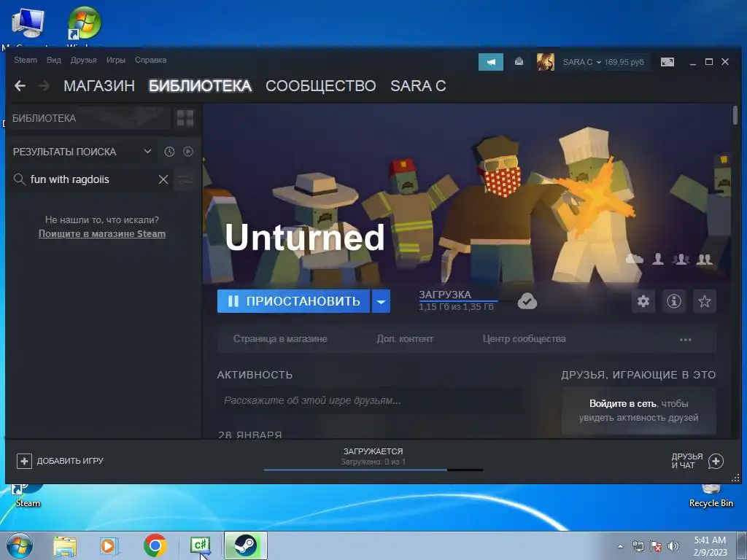Viewport: 747px width, 560px height.
Task: Click Поищите в магазине Steam link
Action: [x=102, y=234]
